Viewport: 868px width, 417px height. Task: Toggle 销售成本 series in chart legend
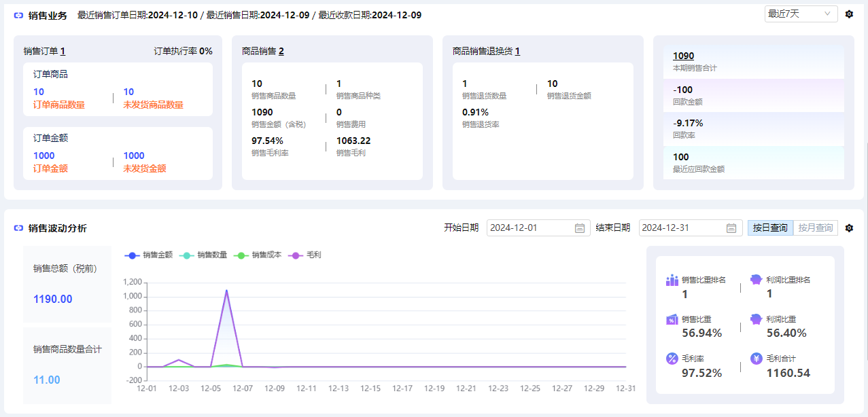click(257, 255)
